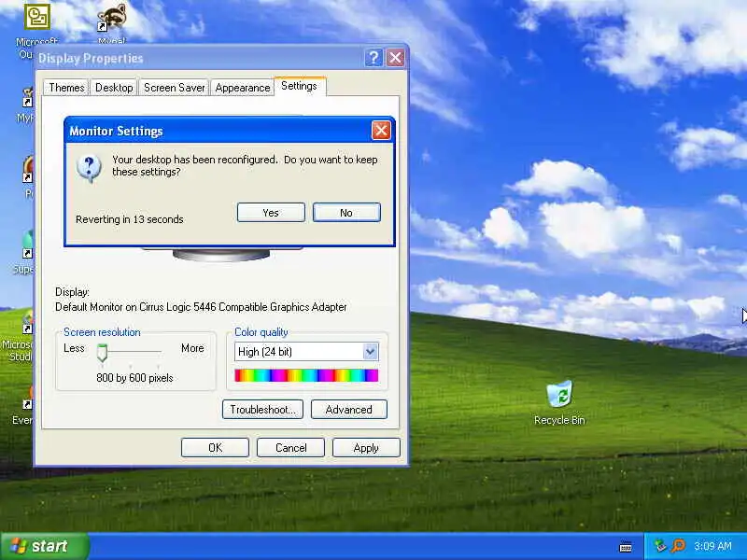Select the Settings tab

299,86
